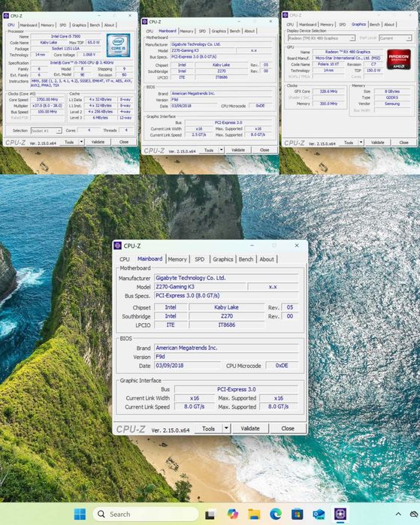
Task: Click the Close button in the 8.0 GT/s link speed window
Action: point(288,428)
